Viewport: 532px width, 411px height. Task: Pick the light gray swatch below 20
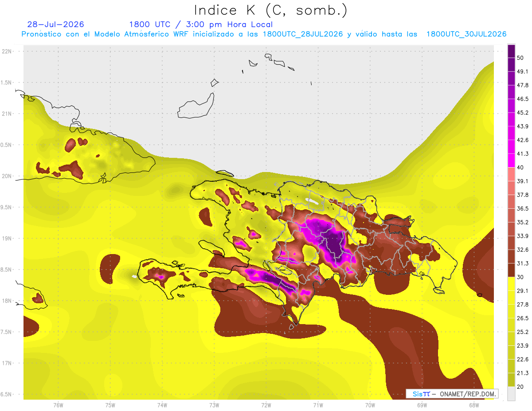coord(511,394)
